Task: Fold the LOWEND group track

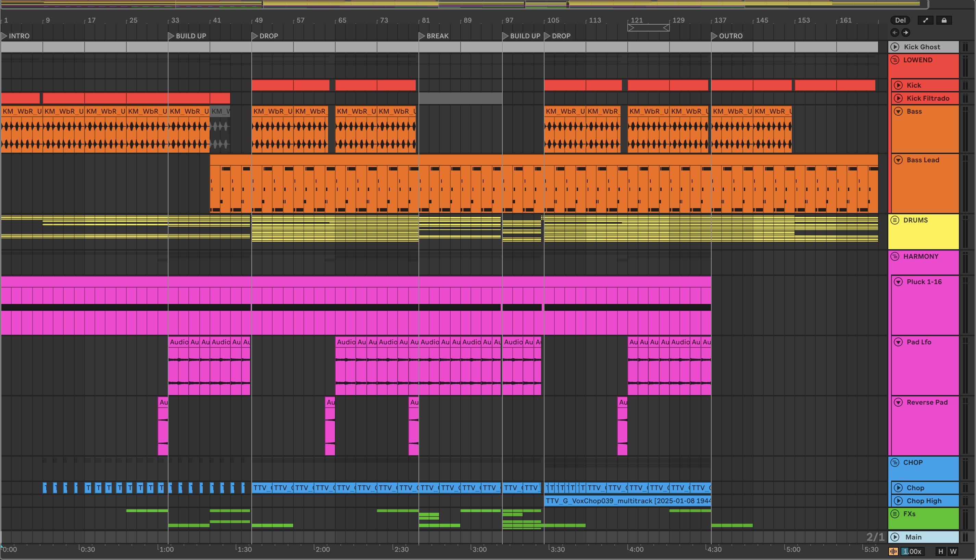Action: pos(895,60)
